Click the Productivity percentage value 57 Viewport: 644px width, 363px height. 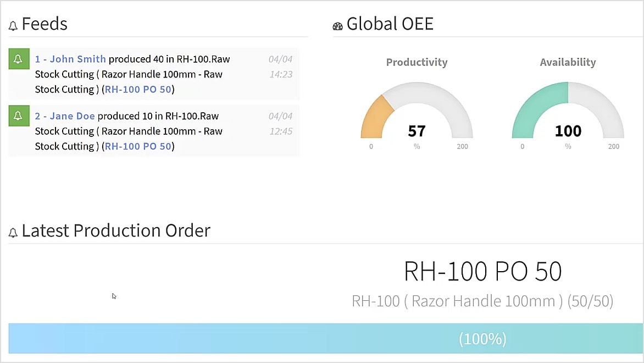(417, 131)
